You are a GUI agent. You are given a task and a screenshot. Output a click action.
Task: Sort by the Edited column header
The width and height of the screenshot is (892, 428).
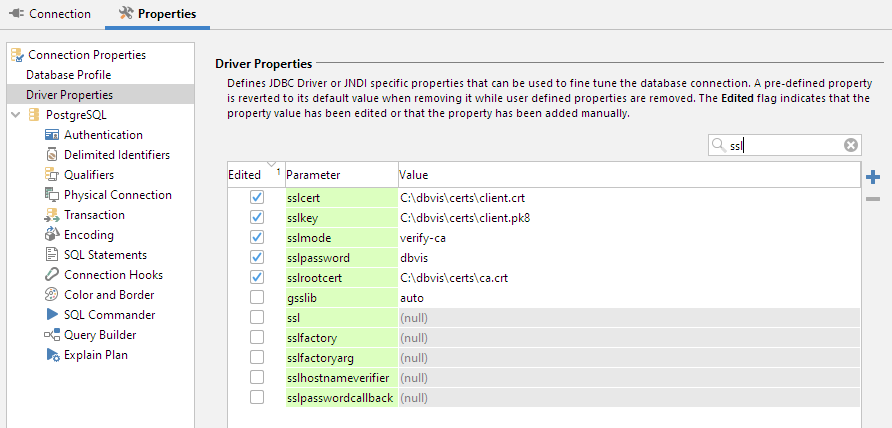[x=245, y=175]
